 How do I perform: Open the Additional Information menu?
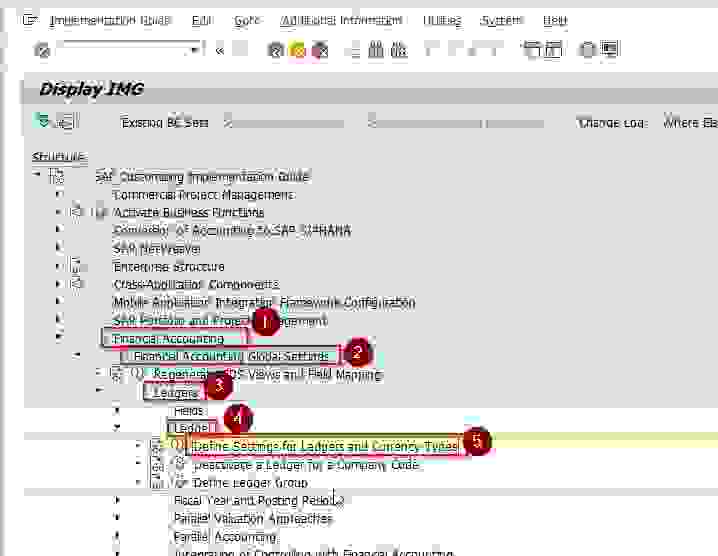click(x=341, y=20)
